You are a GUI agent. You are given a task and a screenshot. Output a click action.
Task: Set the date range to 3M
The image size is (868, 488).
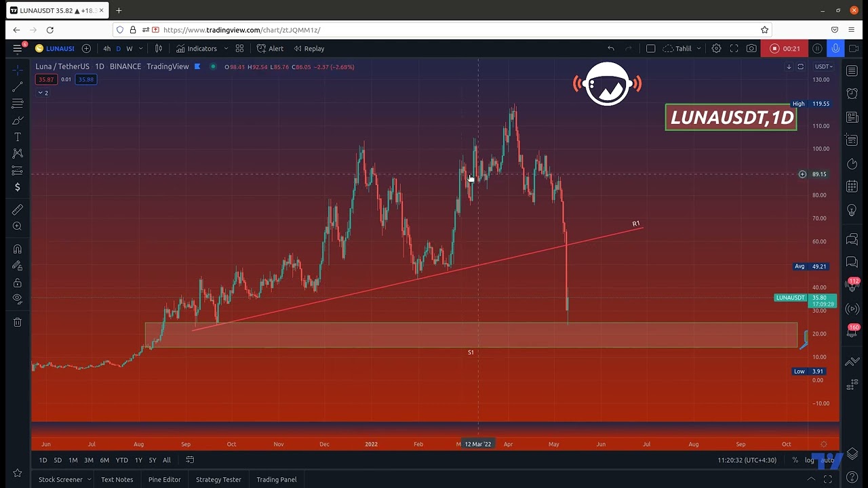point(89,460)
